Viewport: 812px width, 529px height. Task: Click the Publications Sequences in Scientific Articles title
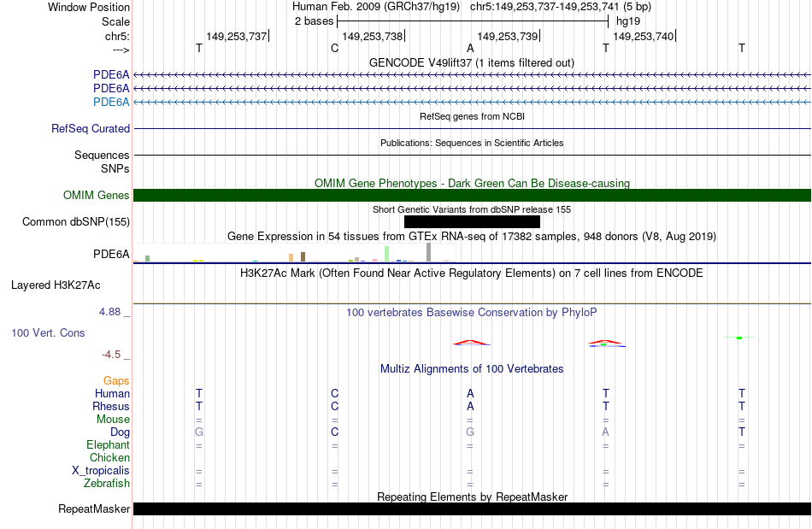(472, 143)
